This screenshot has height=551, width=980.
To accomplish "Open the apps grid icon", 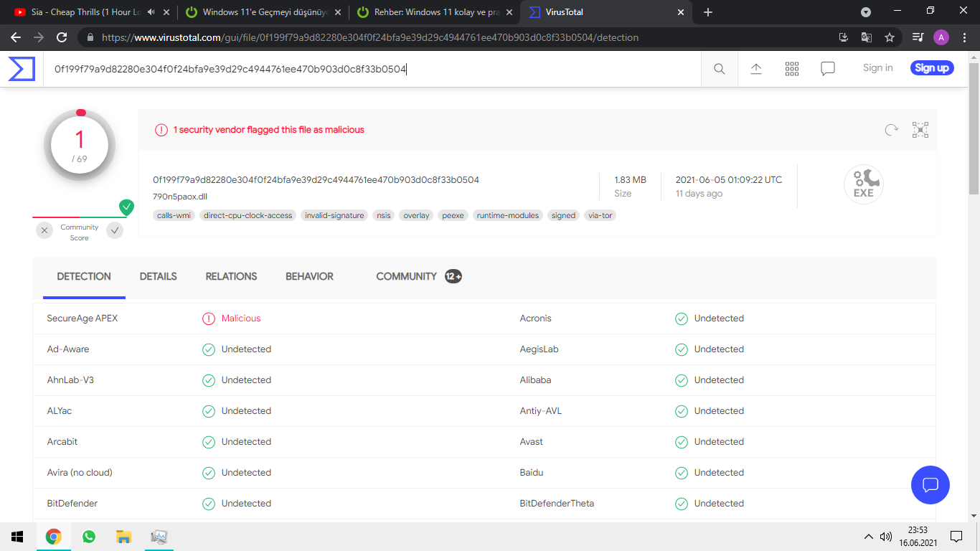I will [792, 69].
